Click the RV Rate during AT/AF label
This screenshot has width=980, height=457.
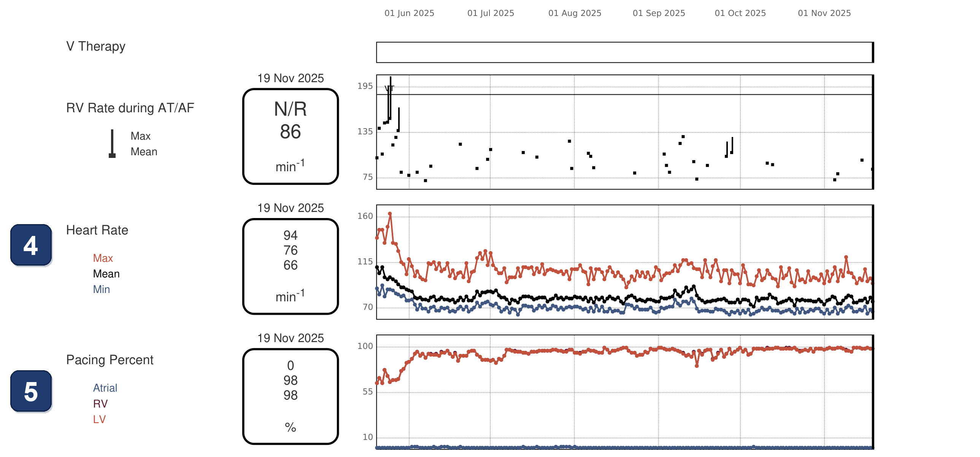130,108
